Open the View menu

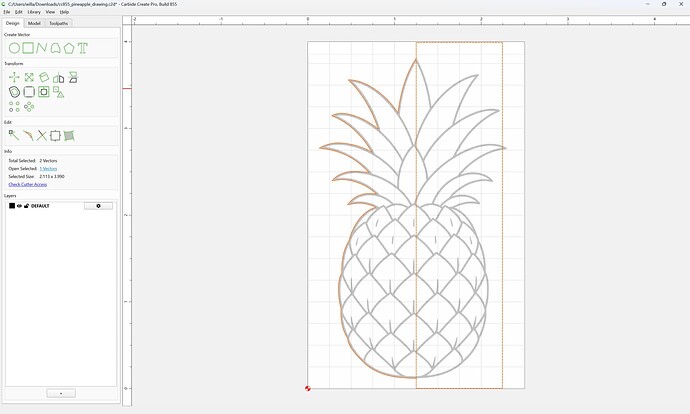50,12
